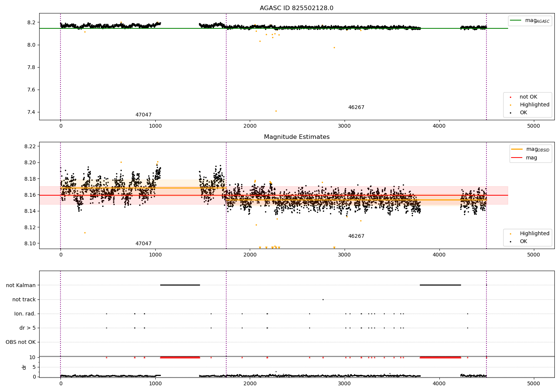The height and width of the screenshot is (392, 560).
Task: Click 'OK' legend entry in top plot
Action: 519,113
